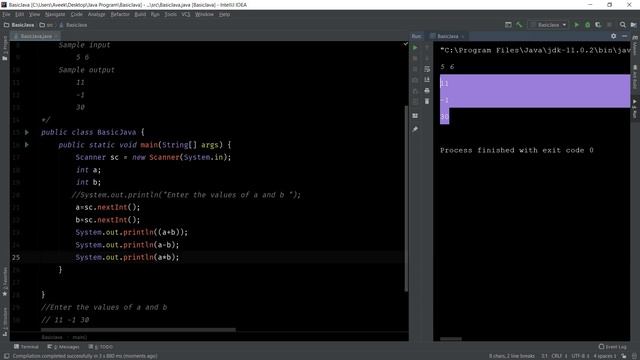Click green analysis checkmark atop editor
Screen dimensions: 640x360
405,44
